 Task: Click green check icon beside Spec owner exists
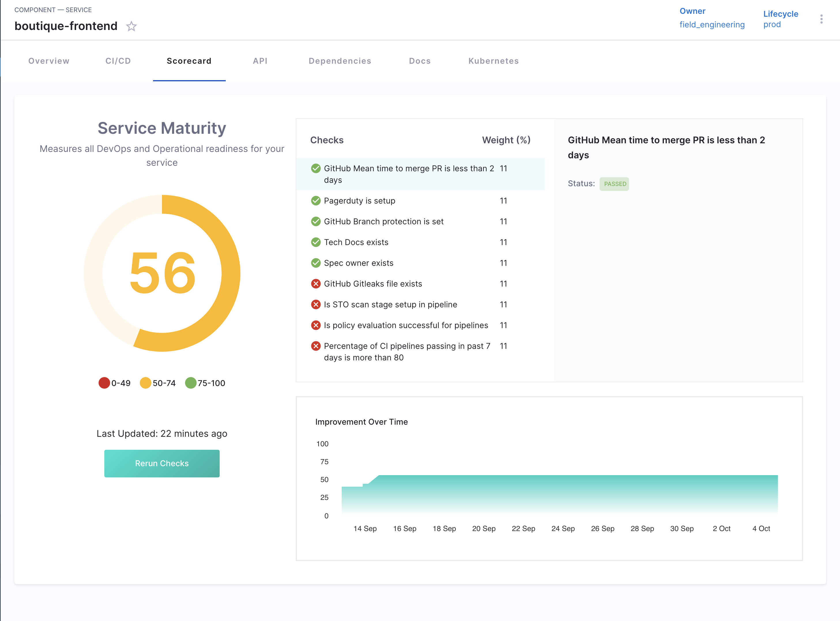pyautogui.click(x=316, y=263)
